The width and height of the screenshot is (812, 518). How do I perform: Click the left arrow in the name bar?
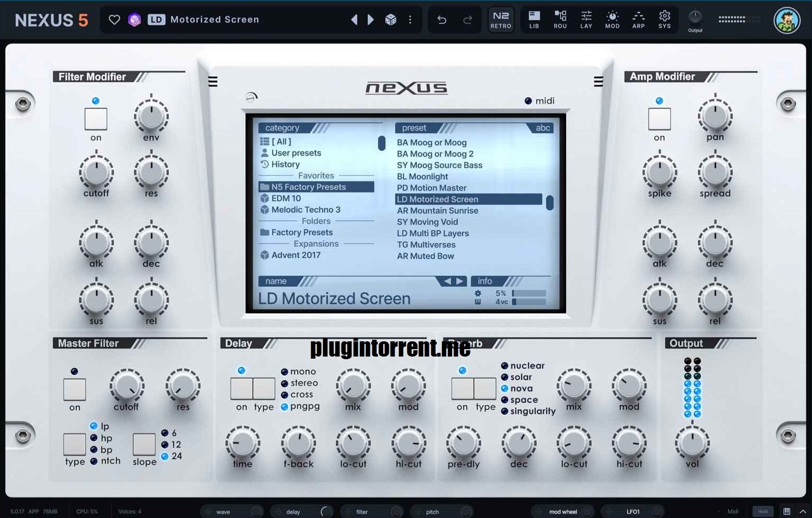[447, 281]
